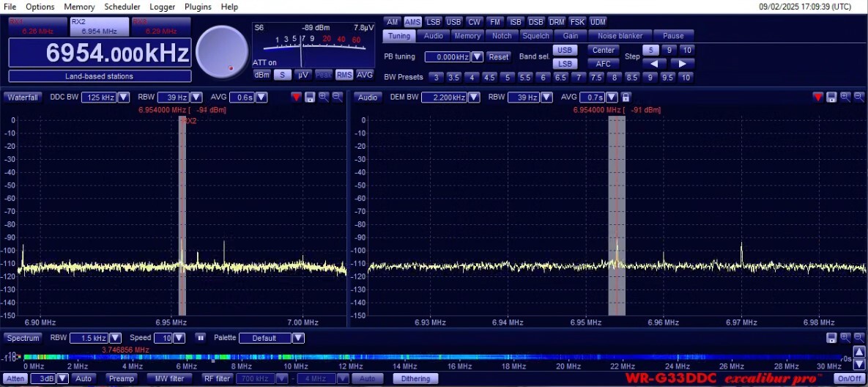Open the Noise blanker tab

tap(620, 36)
